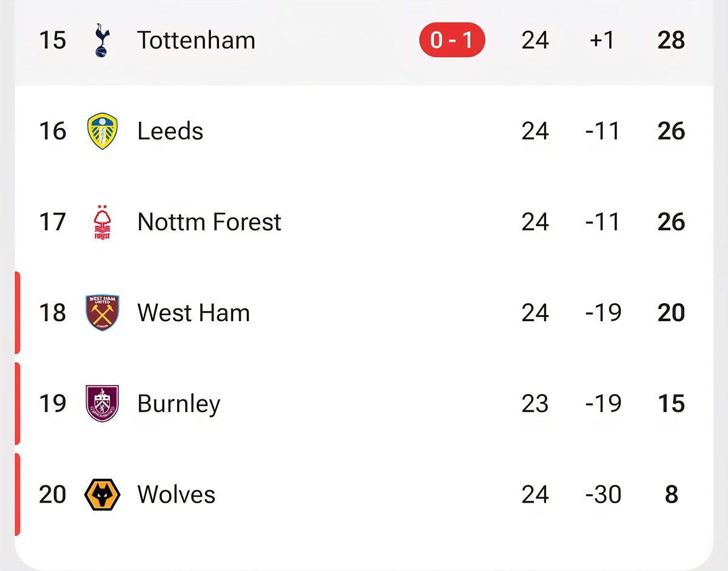Open the Wolves team name
This screenshot has width=728, height=571.
point(176,495)
